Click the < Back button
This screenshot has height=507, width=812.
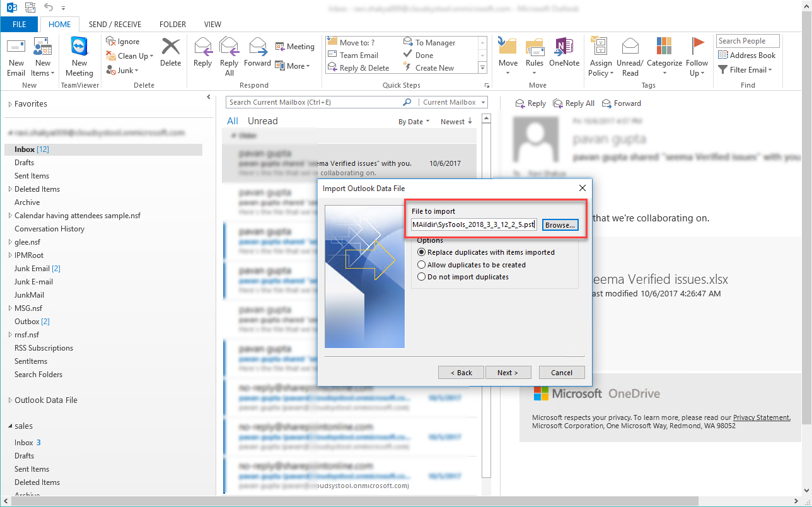pos(461,373)
